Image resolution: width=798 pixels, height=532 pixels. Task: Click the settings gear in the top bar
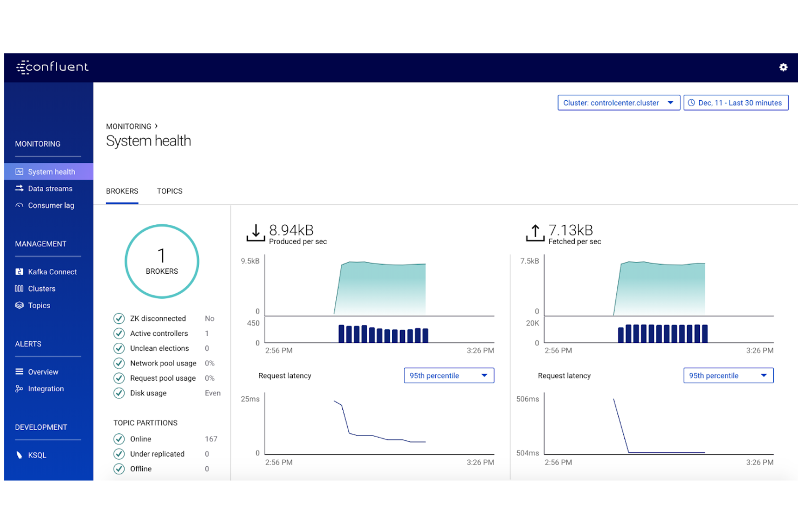pyautogui.click(x=783, y=67)
